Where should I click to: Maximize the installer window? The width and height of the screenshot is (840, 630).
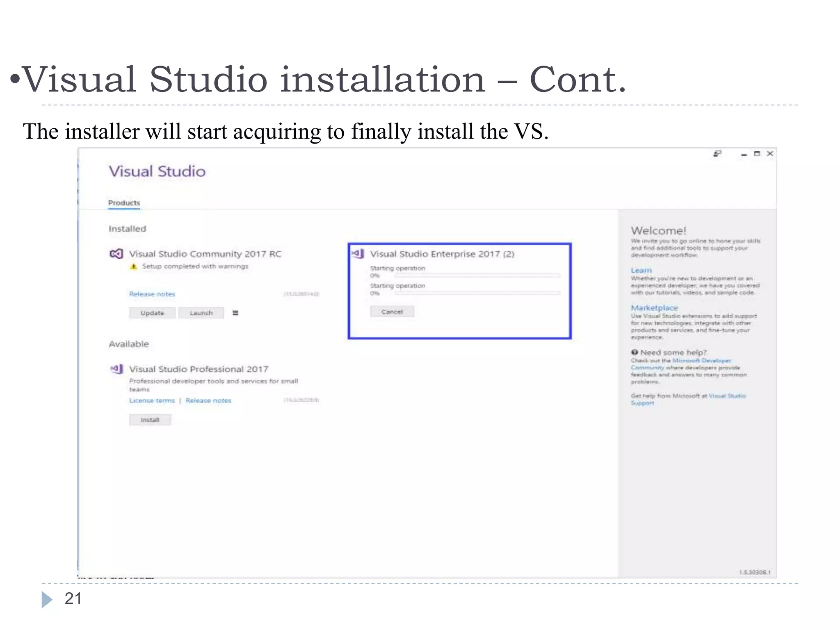point(757,154)
